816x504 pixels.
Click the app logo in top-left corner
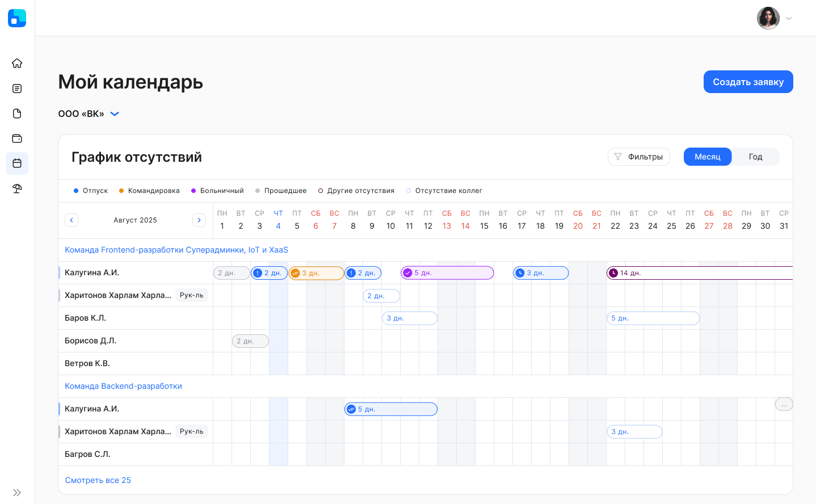17,18
